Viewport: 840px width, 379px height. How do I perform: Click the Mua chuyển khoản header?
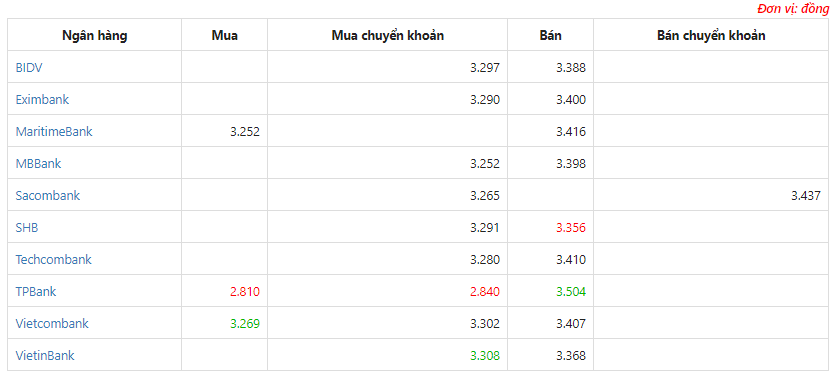click(x=388, y=36)
